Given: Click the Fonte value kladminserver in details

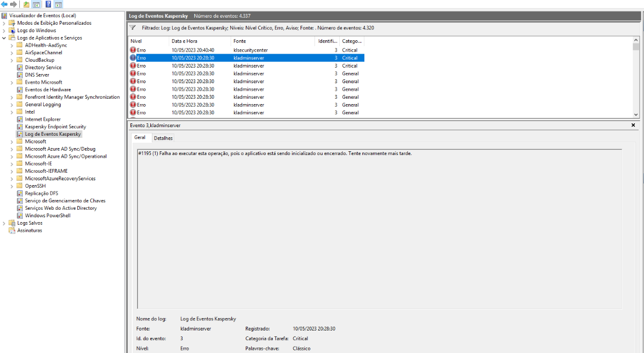Looking at the screenshot, I should point(196,328).
